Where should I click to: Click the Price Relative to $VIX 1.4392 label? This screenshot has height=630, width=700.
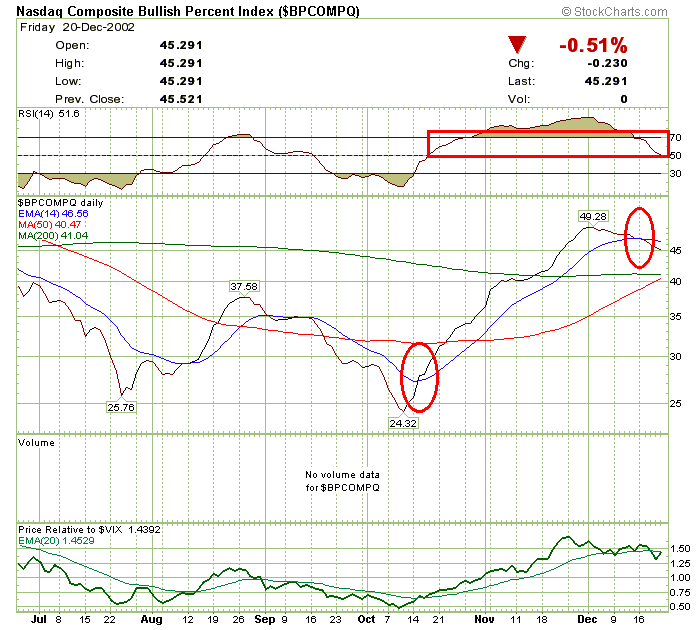tap(89, 530)
